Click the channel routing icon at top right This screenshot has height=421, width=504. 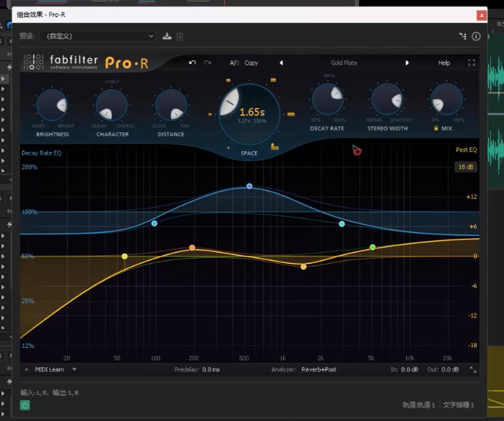463,36
